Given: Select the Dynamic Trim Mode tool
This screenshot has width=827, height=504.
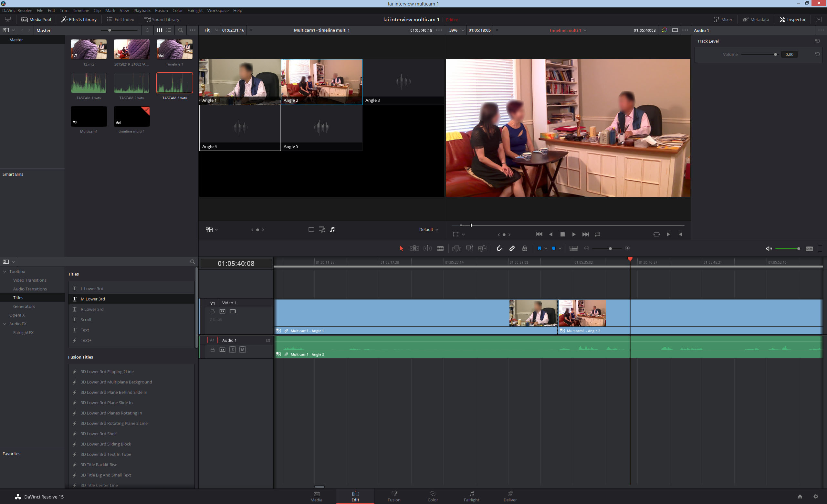Looking at the screenshot, I should pos(427,248).
